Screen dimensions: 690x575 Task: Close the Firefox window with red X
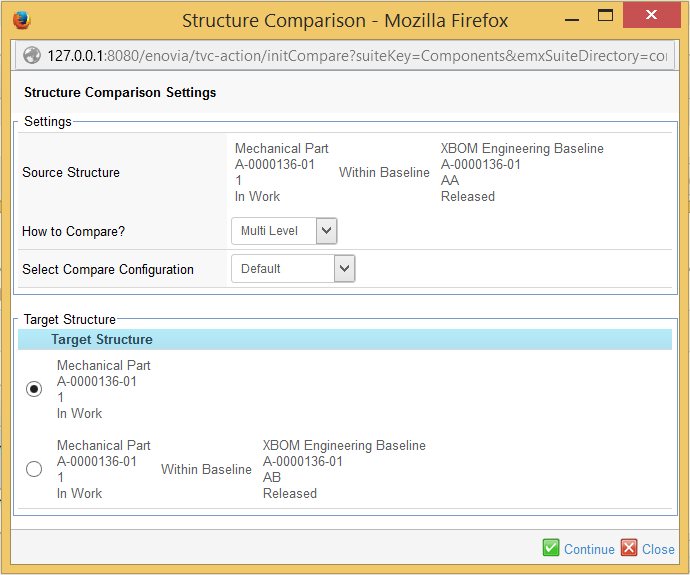pyautogui.click(x=654, y=16)
